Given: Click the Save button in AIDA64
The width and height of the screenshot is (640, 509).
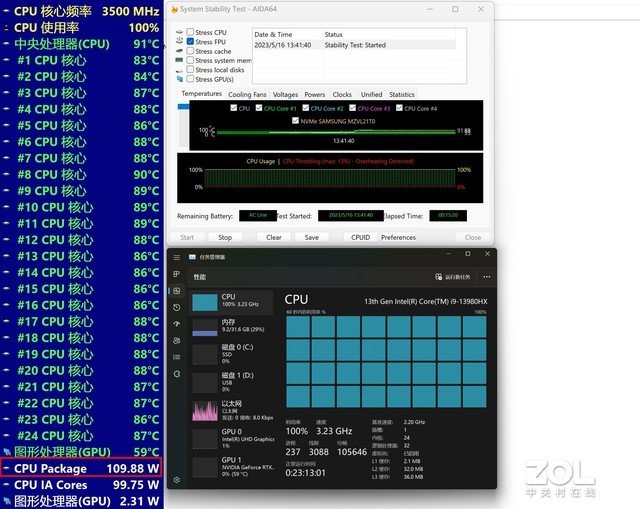Looking at the screenshot, I should (311, 237).
